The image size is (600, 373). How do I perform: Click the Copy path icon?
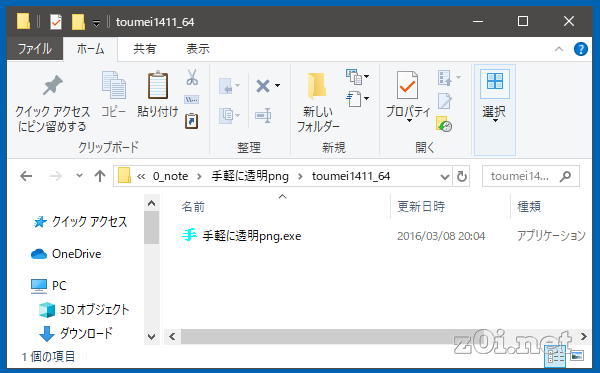point(192,100)
